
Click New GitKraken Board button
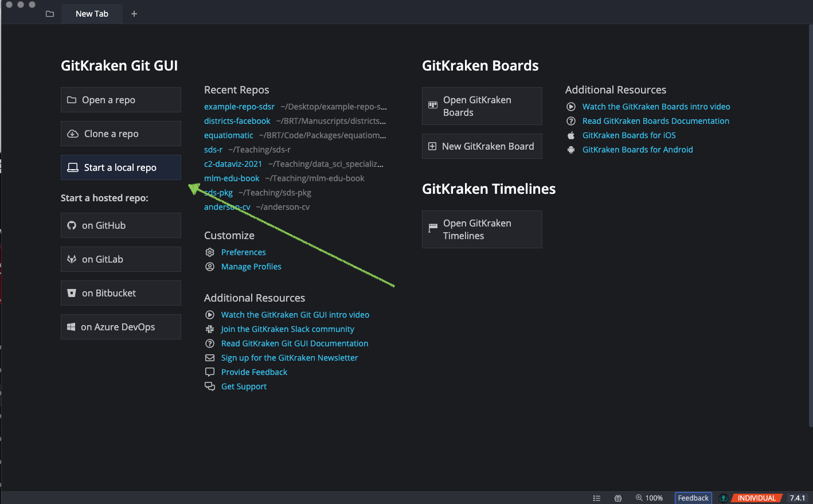tap(482, 146)
